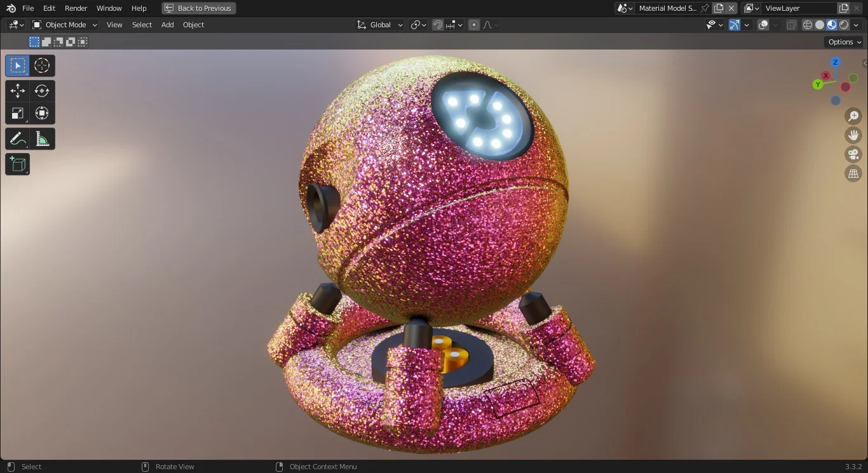Switch to wireframe viewport shading
Image resolution: width=868 pixels, height=473 pixels.
tap(808, 25)
